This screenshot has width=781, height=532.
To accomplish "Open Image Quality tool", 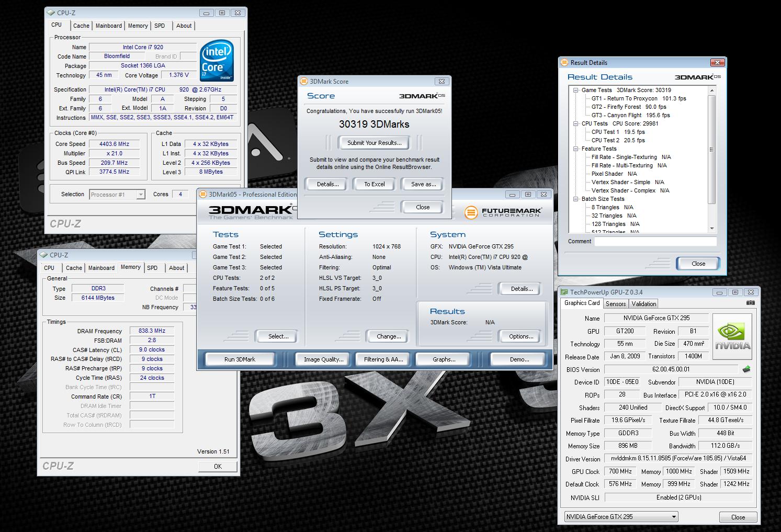I will pyautogui.click(x=324, y=359).
